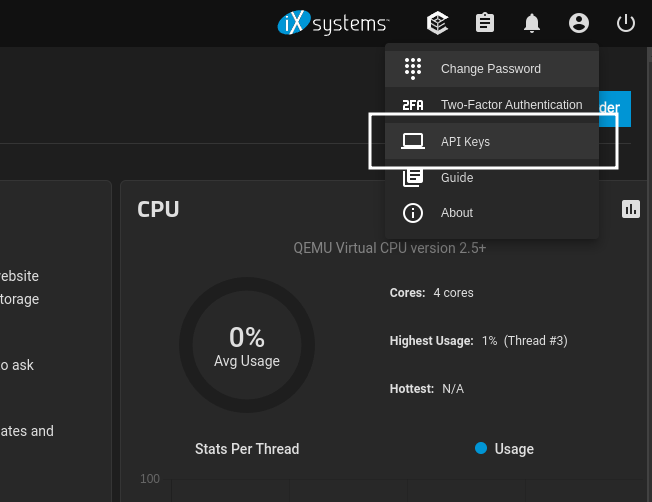Click the keypad icon beside Change Password

[413, 69]
